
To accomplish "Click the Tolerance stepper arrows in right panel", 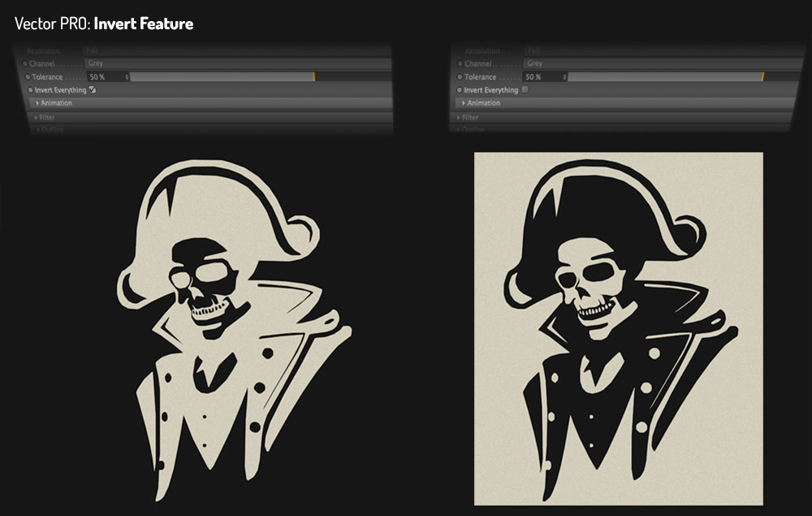I will coord(563,77).
